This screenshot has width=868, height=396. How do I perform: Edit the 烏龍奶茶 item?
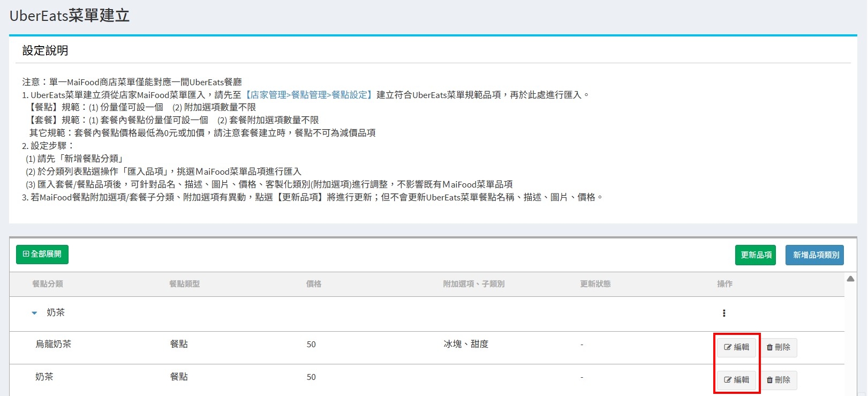tap(736, 347)
